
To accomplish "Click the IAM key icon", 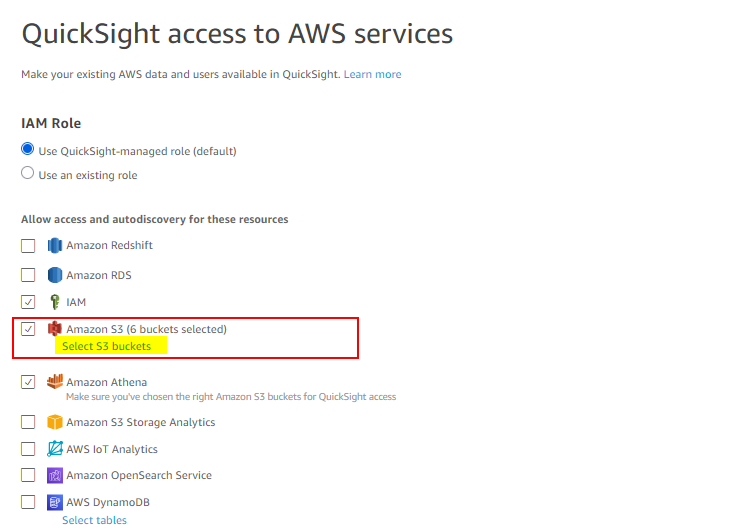I will tap(55, 302).
